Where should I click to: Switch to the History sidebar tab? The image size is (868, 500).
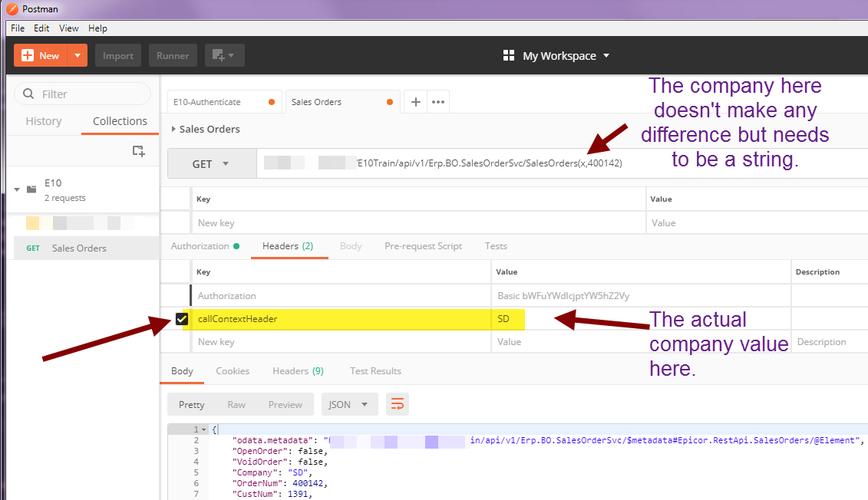pos(44,121)
